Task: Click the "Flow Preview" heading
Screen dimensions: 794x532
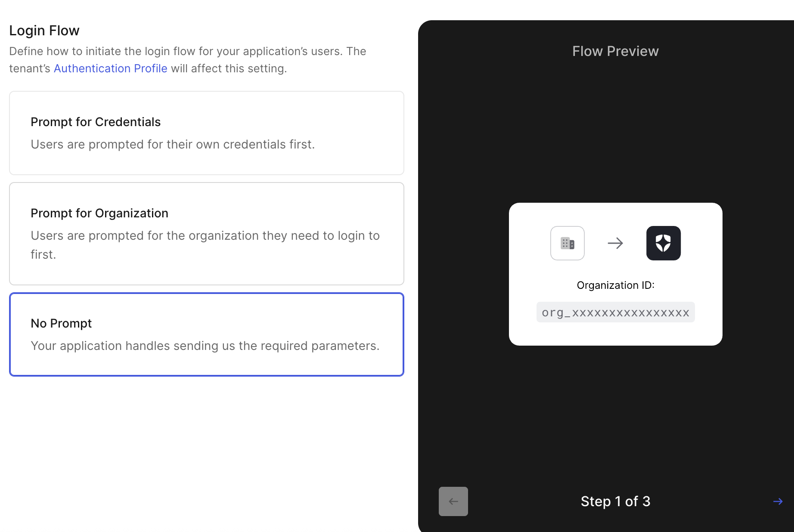Action: click(x=615, y=51)
